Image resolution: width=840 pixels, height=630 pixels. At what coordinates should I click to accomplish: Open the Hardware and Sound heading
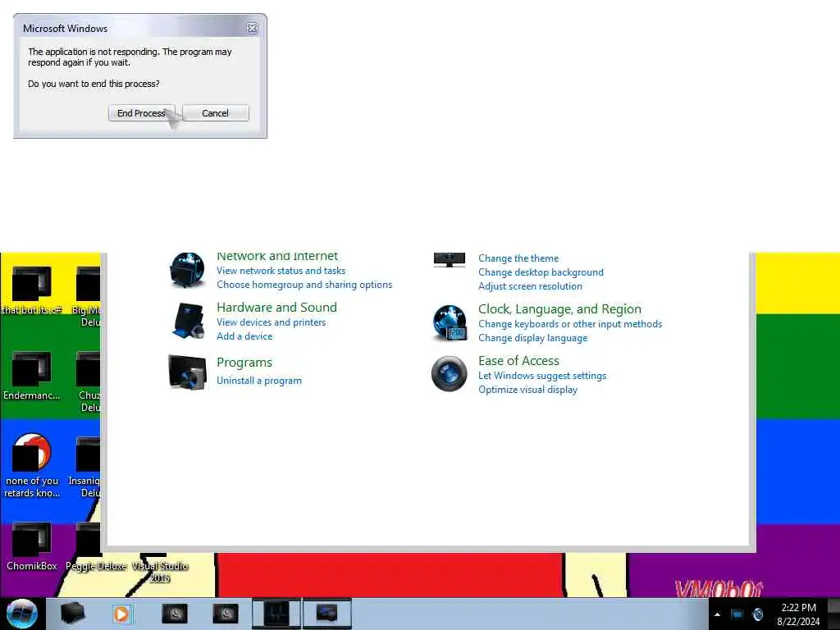[276, 307]
